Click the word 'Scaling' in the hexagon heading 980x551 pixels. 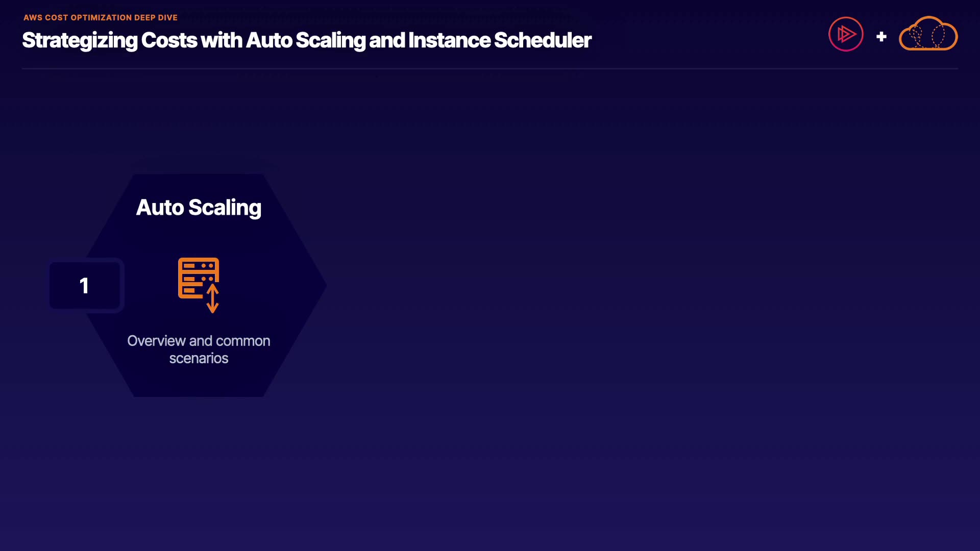click(225, 208)
